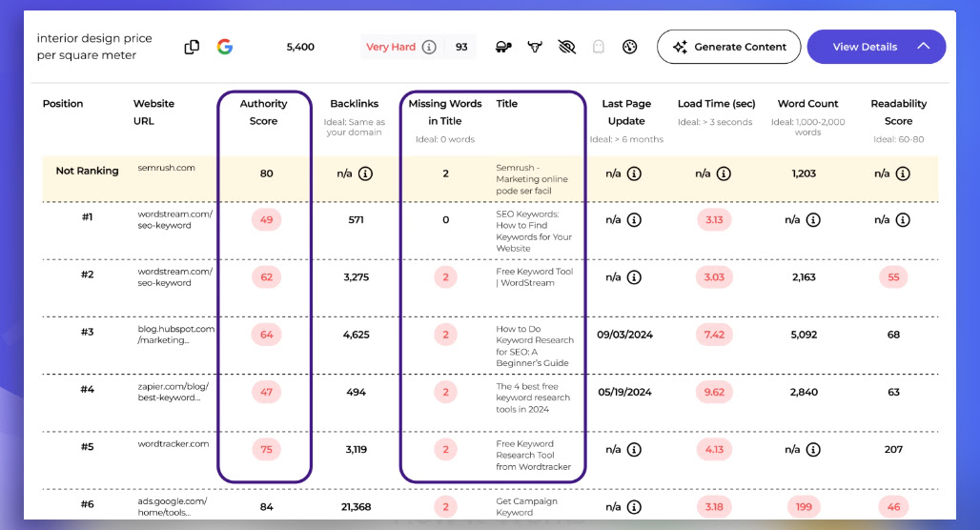
Task: Info icon for position #5 Word Count
Action: tap(813, 449)
